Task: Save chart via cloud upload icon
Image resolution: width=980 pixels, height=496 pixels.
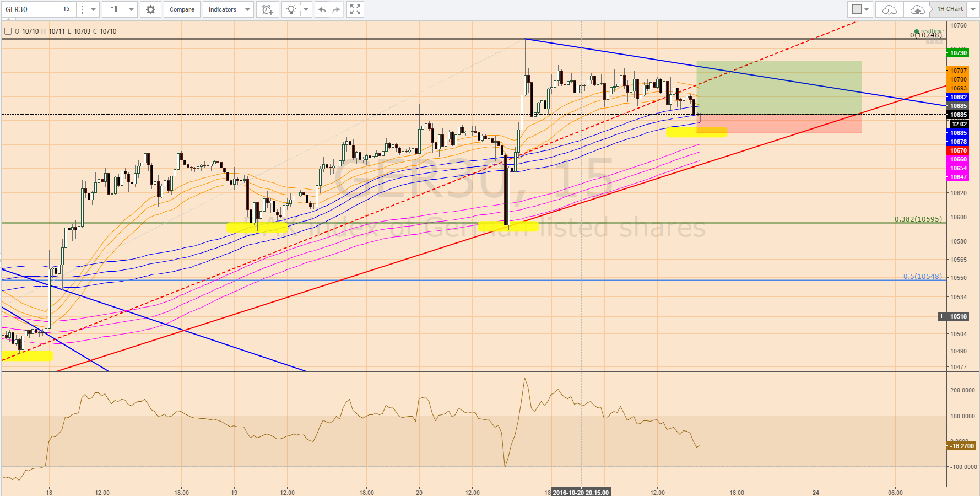Action: pyautogui.click(x=917, y=9)
